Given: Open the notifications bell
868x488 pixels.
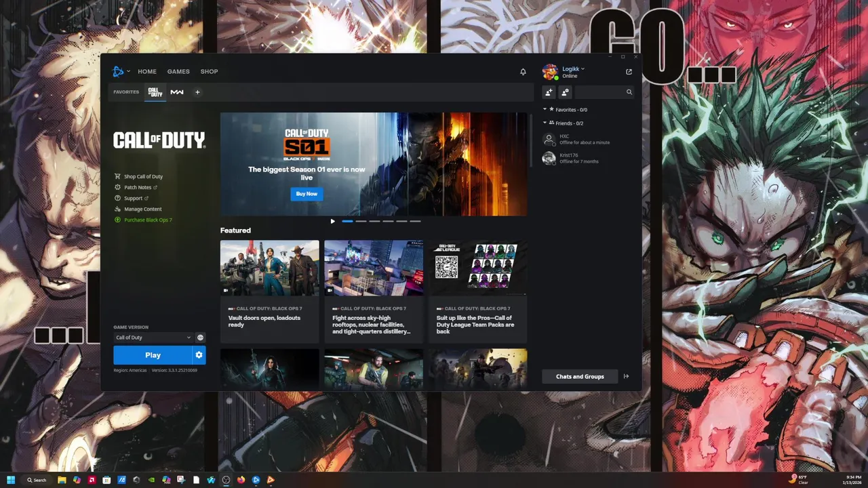Looking at the screenshot, I should (x=523, y=71).
